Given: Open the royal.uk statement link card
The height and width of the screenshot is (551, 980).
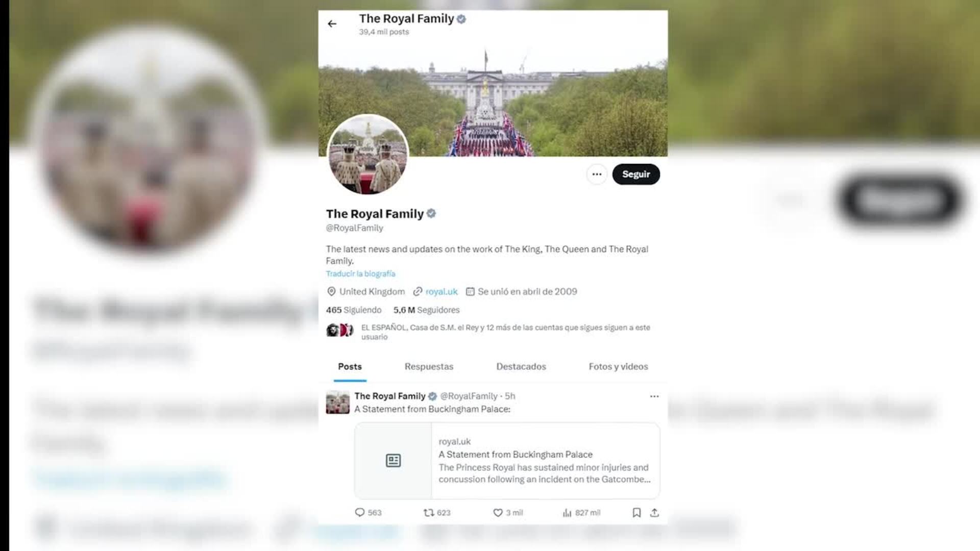Looking at the screenshot, I should [507, 461].
